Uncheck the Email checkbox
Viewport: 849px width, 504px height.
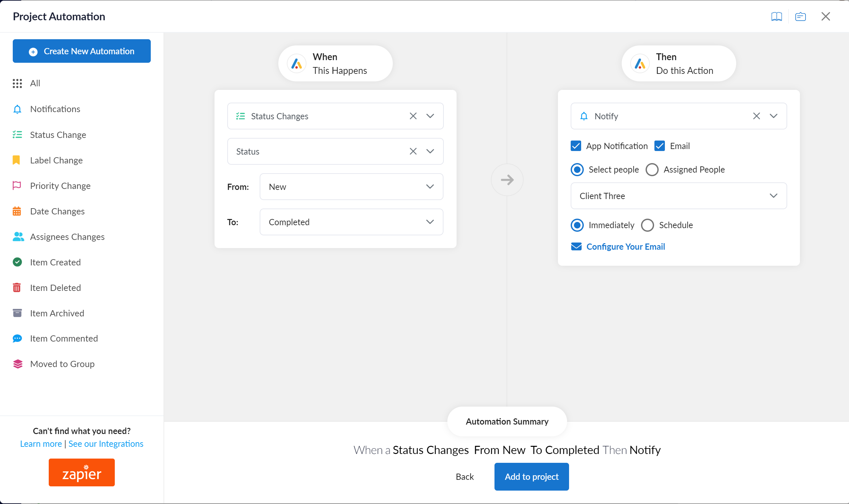659,146
